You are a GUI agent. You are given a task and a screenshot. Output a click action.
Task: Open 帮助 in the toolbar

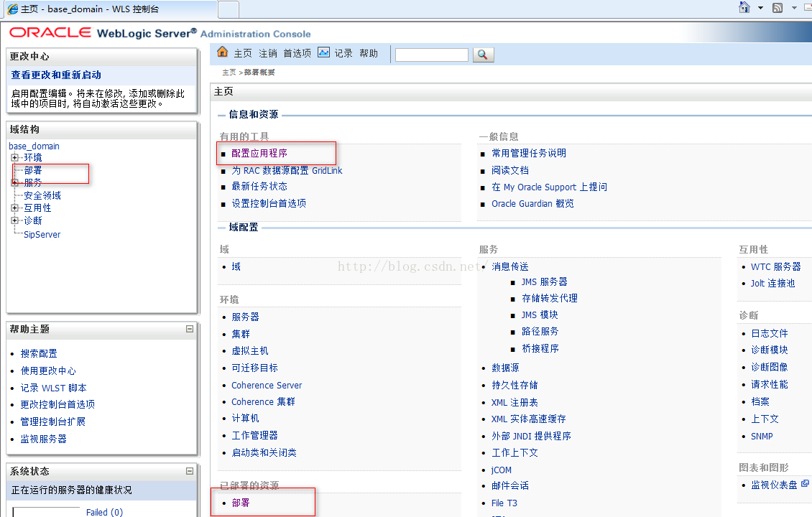point(368,53)
